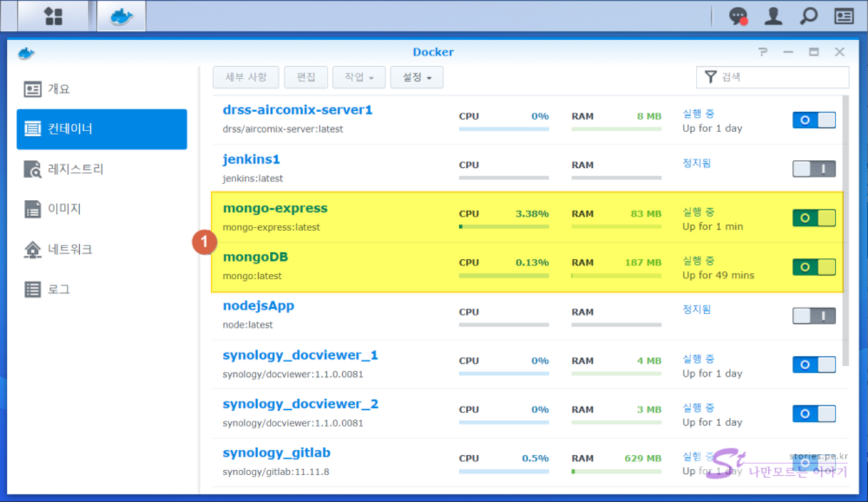This screenshot has height=502, width=868.
Task: Open the 설정 dropdown menu
Action: tap(416, 77)
